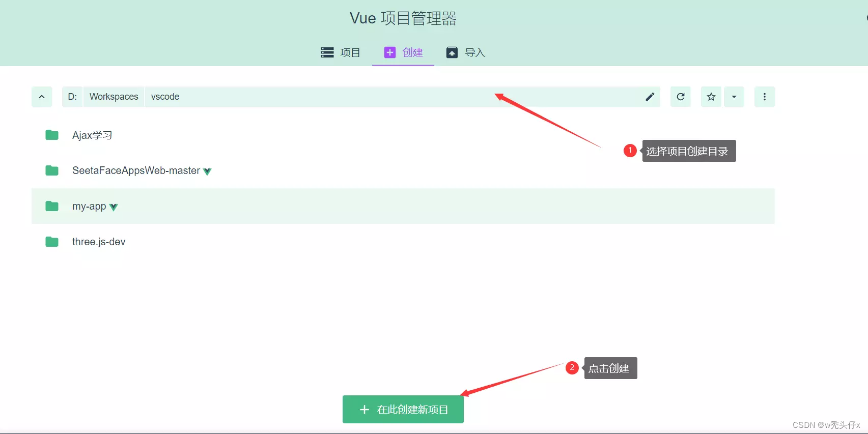Open the Ajax学习 folder icon

(51, 135)
